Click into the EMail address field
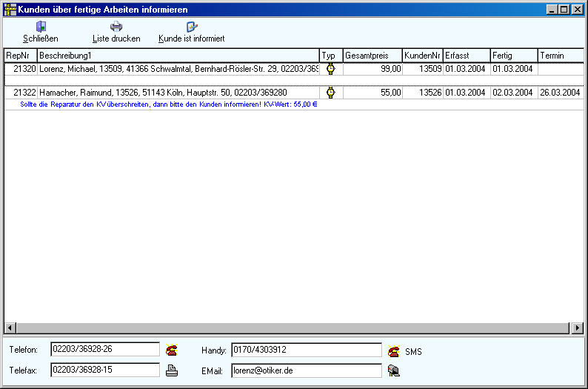Image resolution: width=588 pixels, height=389 pixels. point(306,370)
